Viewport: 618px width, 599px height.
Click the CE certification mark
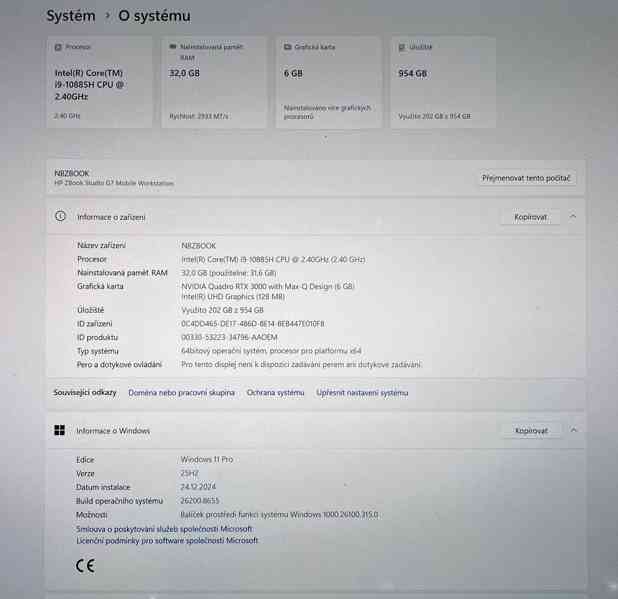pyautogui.click(x=85, y=566)
